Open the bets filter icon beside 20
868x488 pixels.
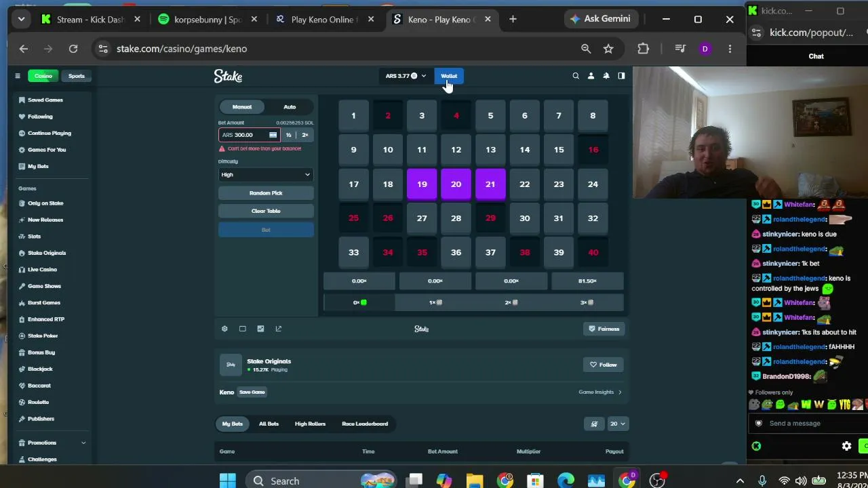pos(594,424)
